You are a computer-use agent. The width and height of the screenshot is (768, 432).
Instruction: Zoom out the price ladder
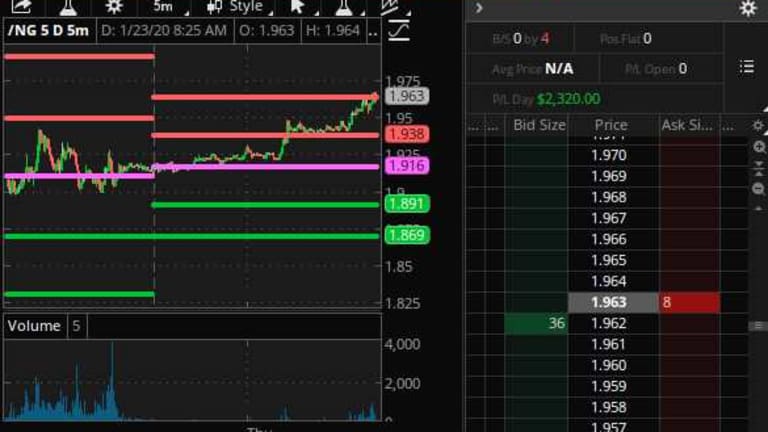coord(759,189)
